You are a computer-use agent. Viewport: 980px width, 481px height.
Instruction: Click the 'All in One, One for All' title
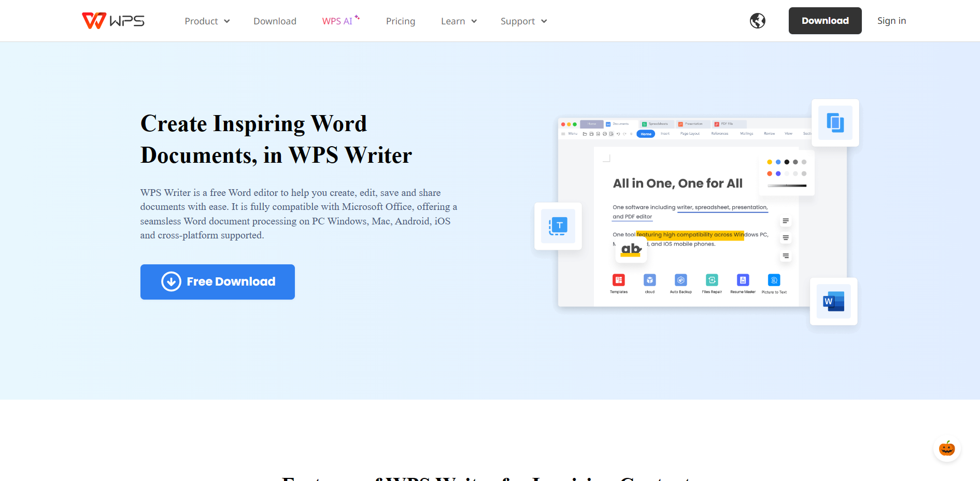(x=678, y=183)
